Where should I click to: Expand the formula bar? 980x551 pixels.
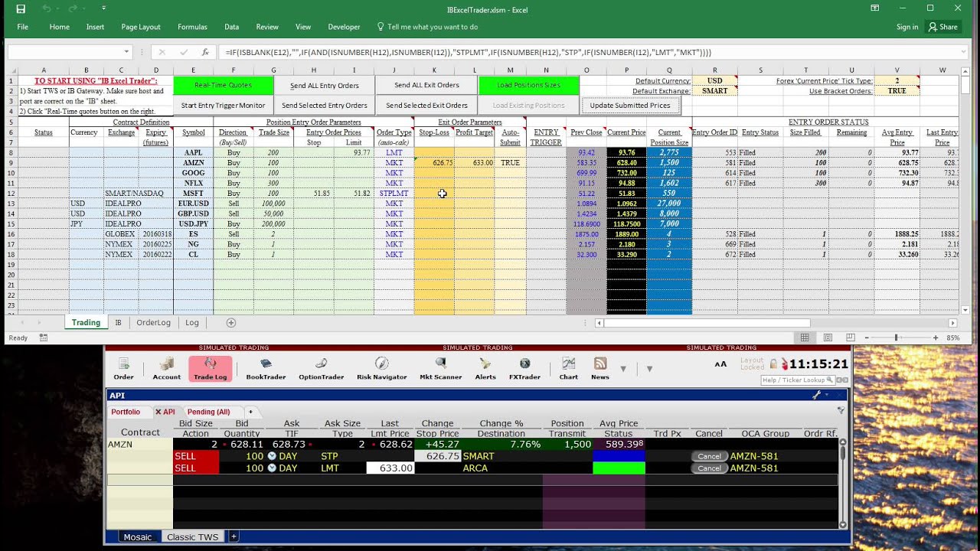coord(965,52)
